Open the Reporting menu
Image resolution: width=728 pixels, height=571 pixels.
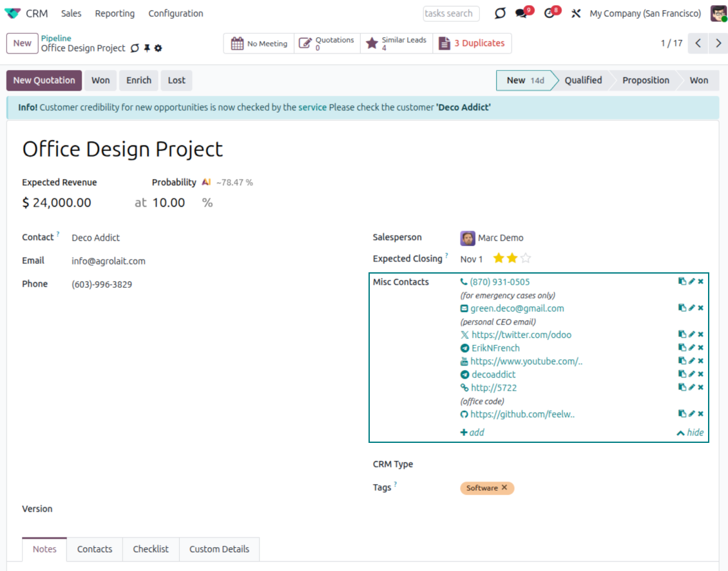[115, 14]
